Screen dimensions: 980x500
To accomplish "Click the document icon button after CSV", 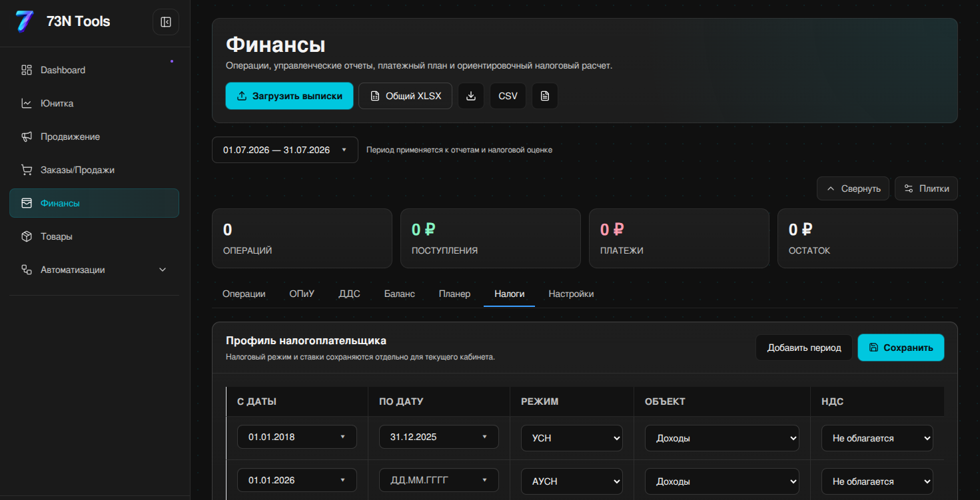I will coord(545,96).
